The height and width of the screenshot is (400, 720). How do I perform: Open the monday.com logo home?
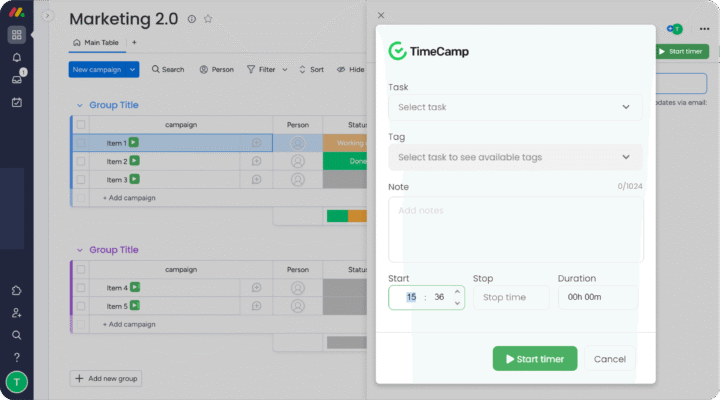(17, 12)
